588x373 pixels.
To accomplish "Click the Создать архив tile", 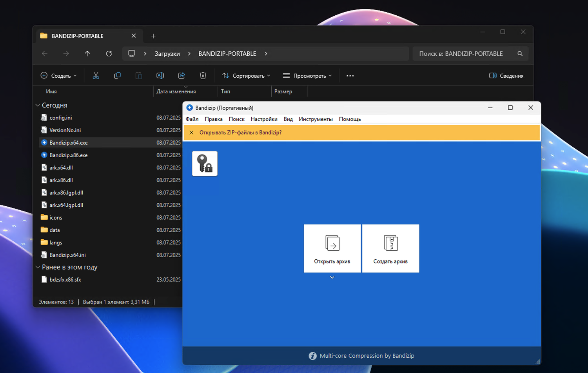I will (390, 248).
